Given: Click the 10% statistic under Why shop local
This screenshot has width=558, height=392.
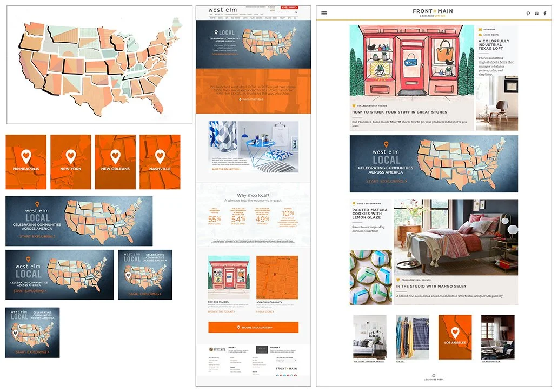Looking at the screenshot, I should (x=288, y=214).
